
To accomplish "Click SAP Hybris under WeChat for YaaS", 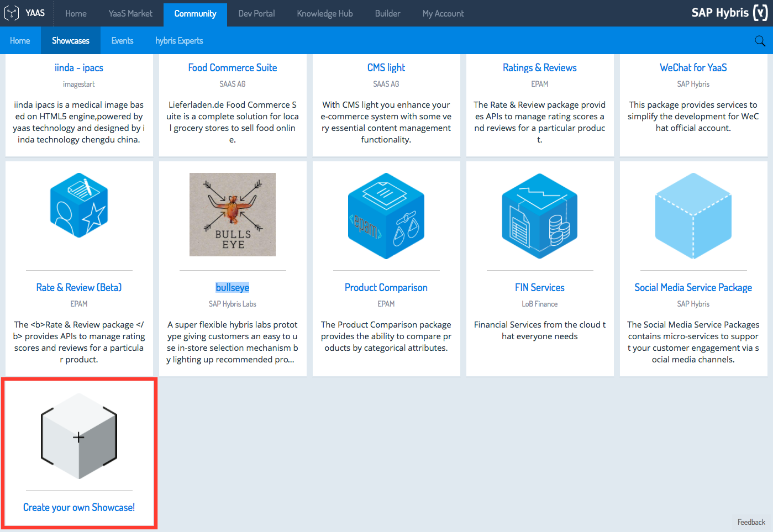I will click(x=693, y=85).
